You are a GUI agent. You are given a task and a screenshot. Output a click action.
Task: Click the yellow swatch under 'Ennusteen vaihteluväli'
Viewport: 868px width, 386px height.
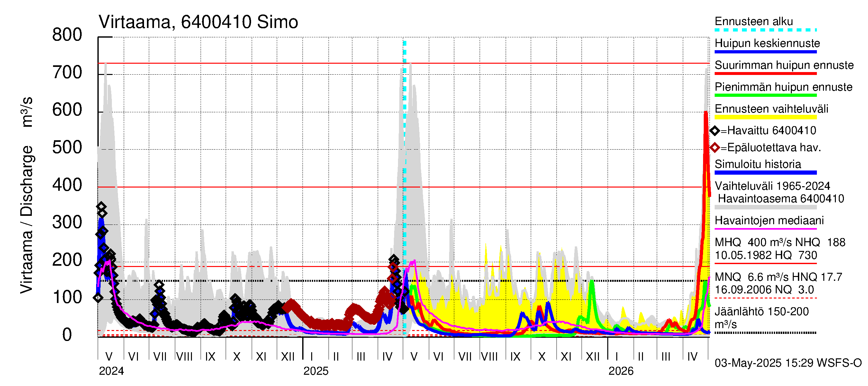[765, 117]
